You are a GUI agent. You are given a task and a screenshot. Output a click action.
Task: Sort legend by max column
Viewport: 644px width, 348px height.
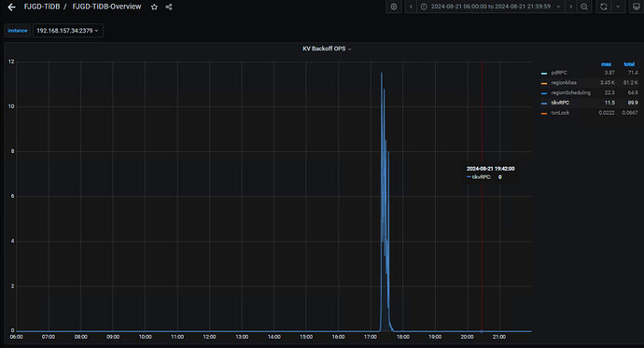(607, 64)
